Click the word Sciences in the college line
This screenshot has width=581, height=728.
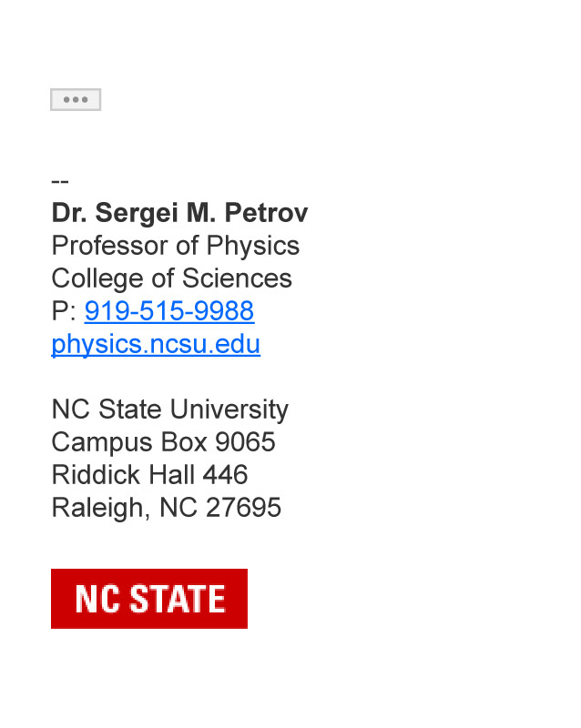click(x=237, y=278)
